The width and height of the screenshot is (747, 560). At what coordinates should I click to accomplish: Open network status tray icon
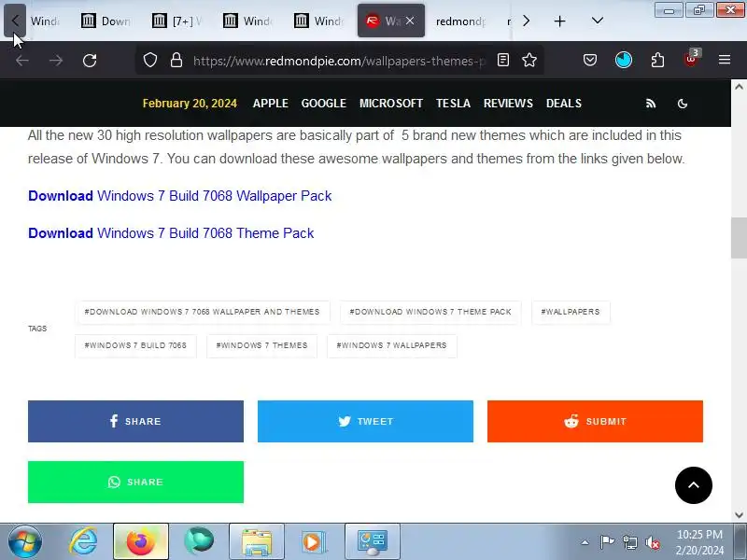click(x=629, y=542)
